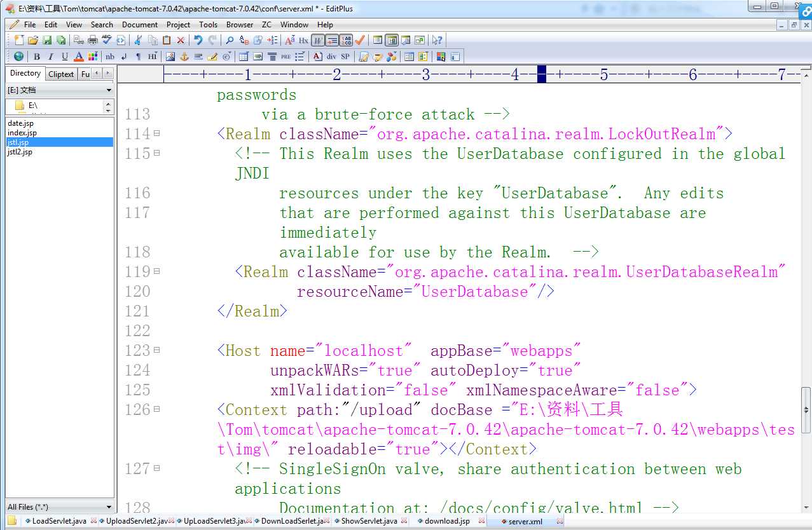The image size is (812, 530).
Task: Insert div tag
Action: click(x=332, y=57)
